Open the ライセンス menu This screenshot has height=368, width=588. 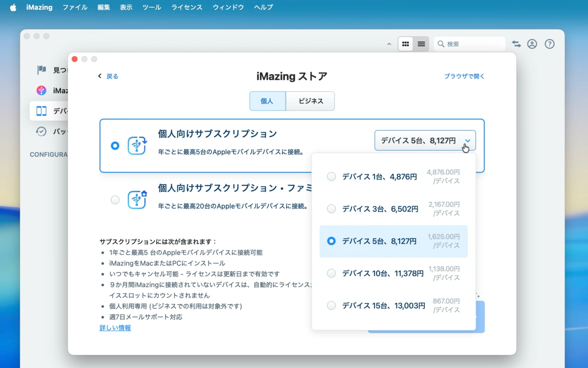point(187,7)
